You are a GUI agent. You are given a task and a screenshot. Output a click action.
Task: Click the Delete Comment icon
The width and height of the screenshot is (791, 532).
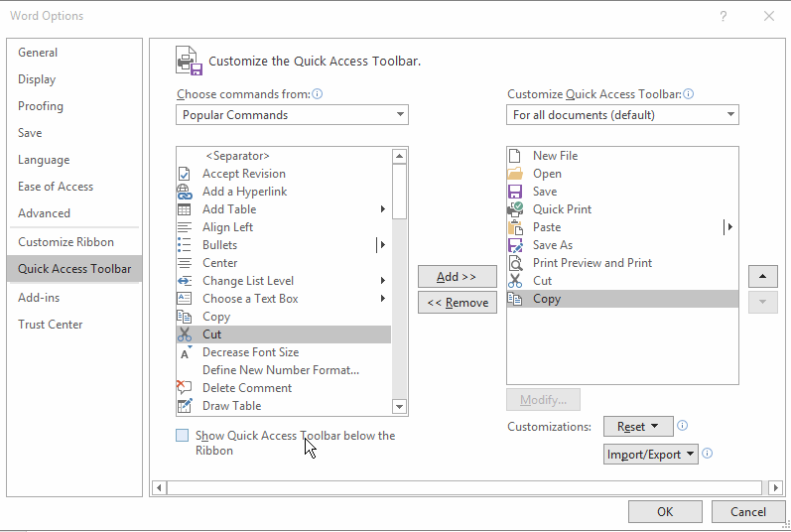(185, 387)
